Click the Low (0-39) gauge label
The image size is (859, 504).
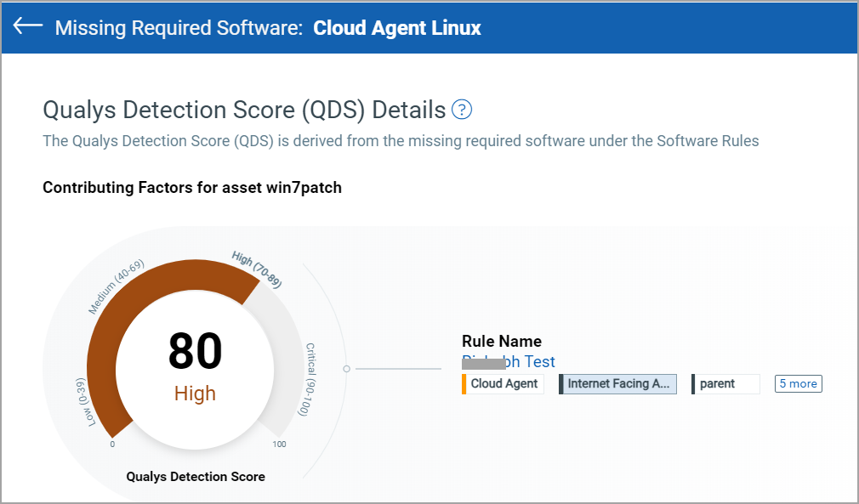(87, 402)
